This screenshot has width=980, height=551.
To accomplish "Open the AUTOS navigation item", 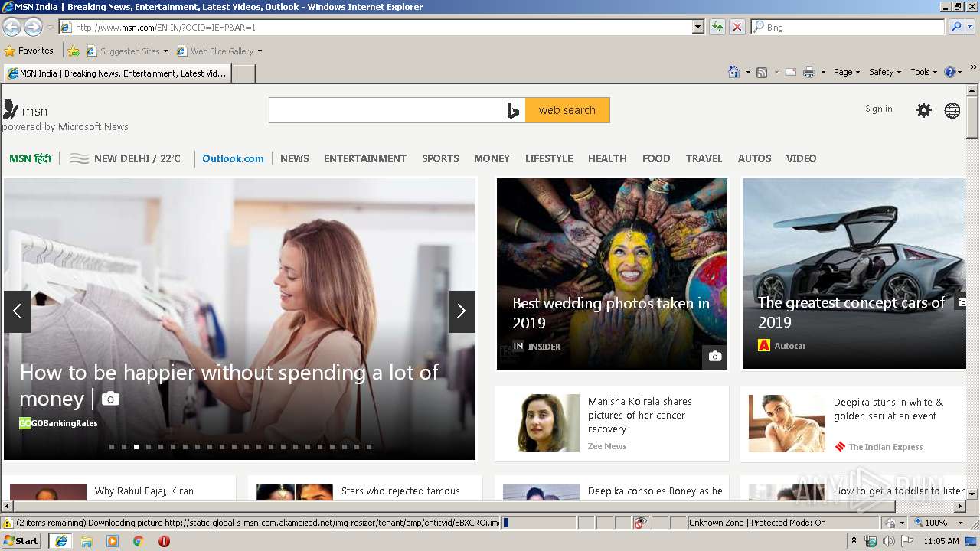I will click(754, 158).
